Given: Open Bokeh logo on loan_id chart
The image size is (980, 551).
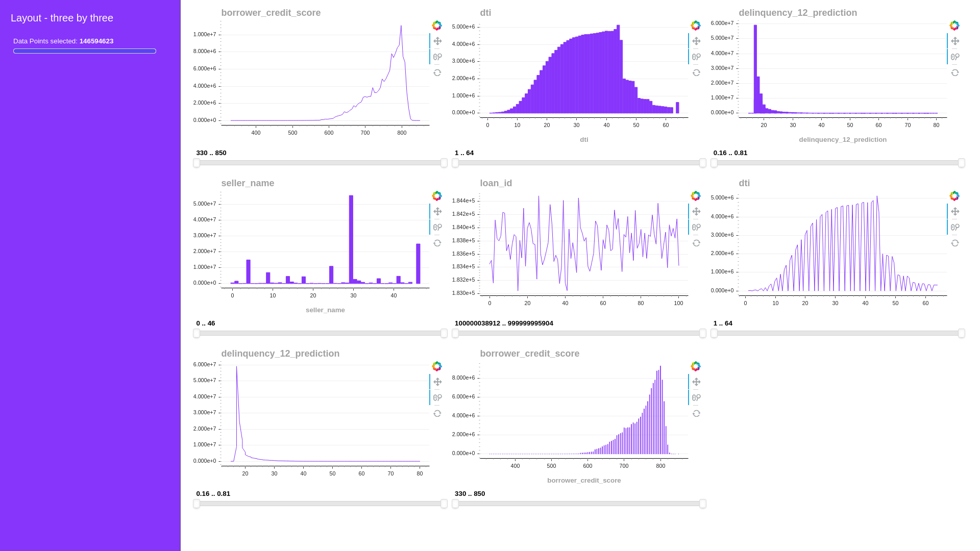Looking at the screenshot, I should pos(696,196).
